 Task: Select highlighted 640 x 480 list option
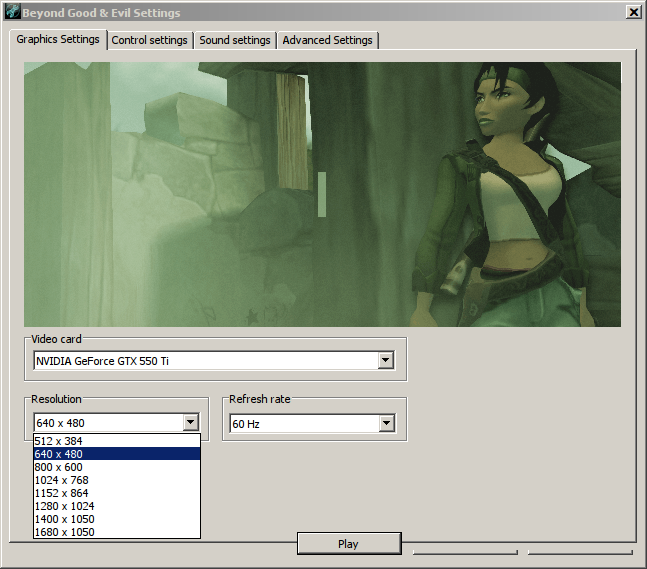(117, 454)
